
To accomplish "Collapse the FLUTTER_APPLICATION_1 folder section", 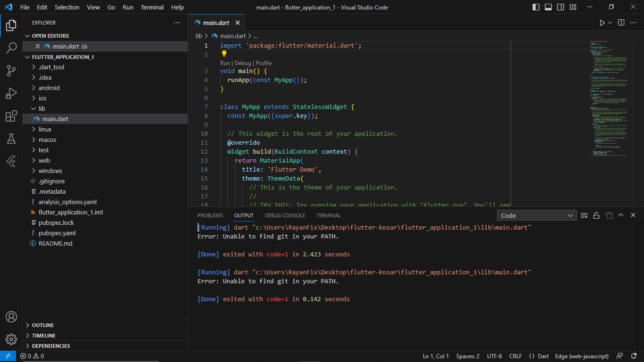I will click(28, 57).
